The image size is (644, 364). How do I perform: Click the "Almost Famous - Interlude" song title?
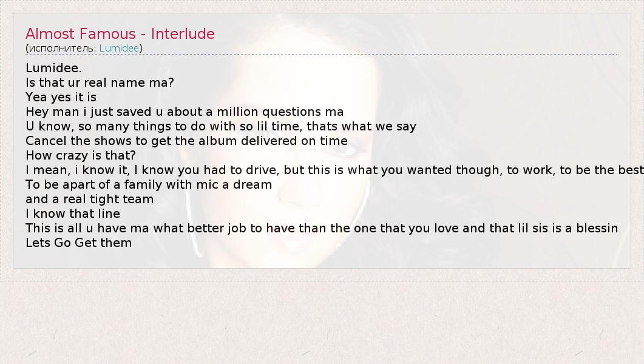click(x=120, y=34)
